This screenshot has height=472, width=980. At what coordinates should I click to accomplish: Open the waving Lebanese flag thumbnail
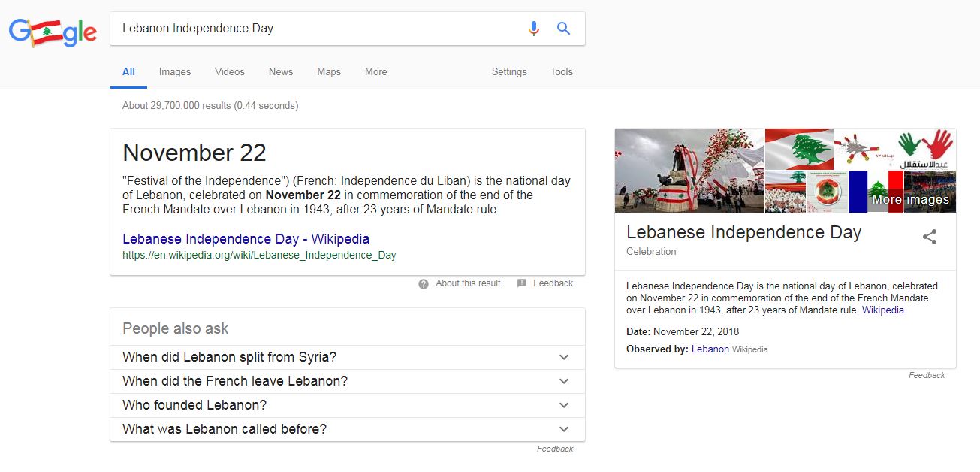pos(799,149)
